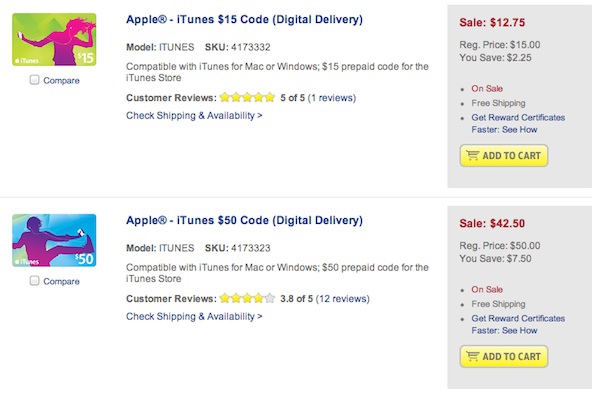Click cart icon on $50 Add to Cart
This screenshot has height=397, width=600.
pos(472,356)
